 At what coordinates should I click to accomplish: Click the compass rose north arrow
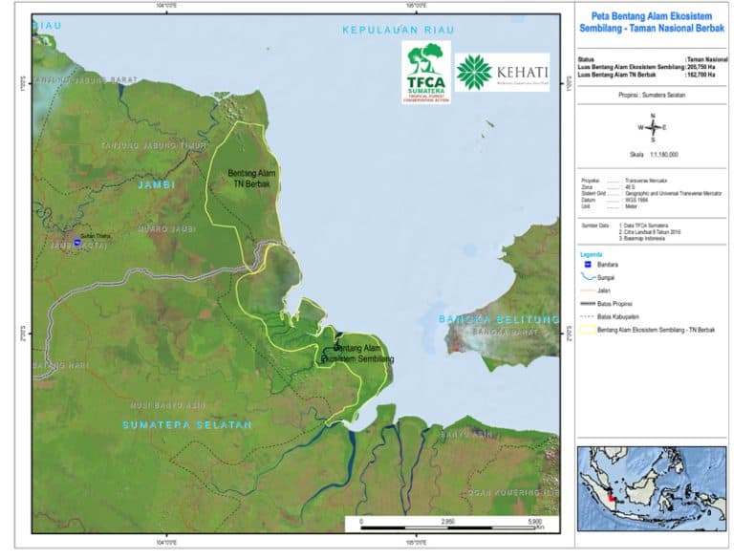653,125
